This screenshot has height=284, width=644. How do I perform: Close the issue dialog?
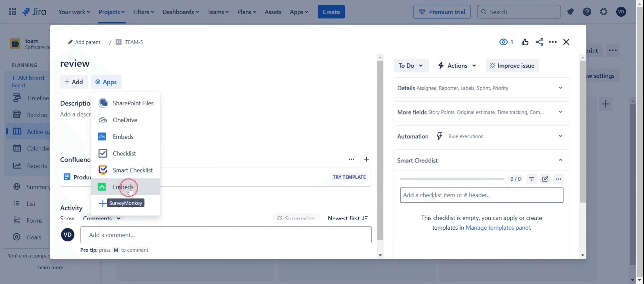566,42
